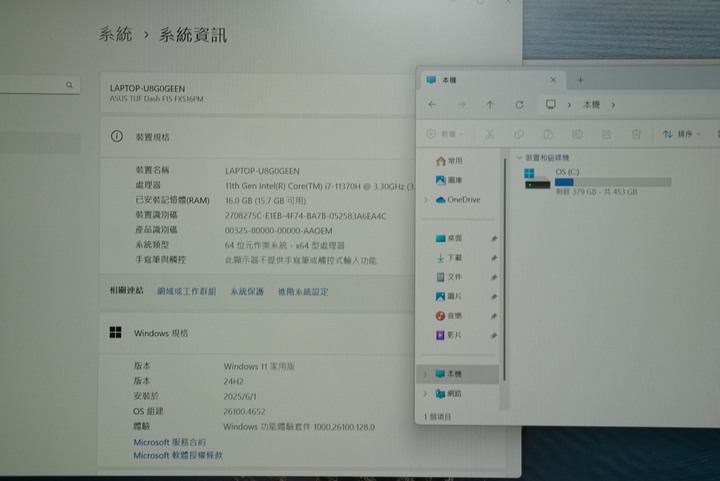Refresh the File Explorer view
The width and height of the screenshot is (720, 481).
[519, 105]
